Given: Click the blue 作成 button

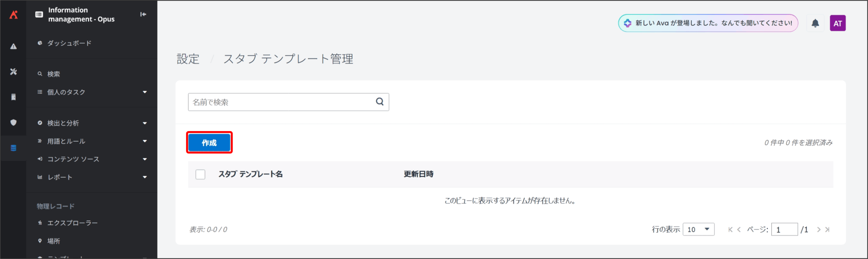Looking at the screenshot, I should (x=209, y=143).
